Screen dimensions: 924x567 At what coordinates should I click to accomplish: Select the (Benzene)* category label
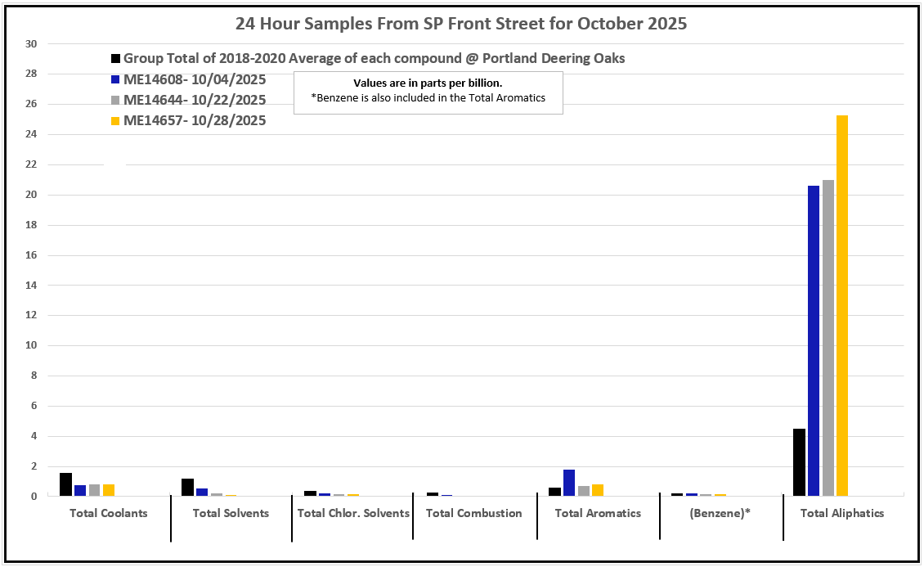tap(720, 513)
